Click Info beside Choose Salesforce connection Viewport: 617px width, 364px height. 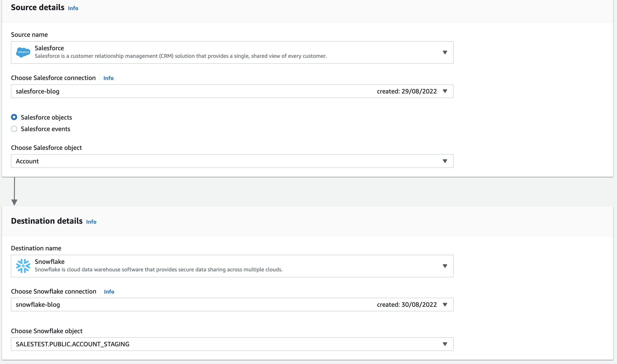tap(108, 78)
